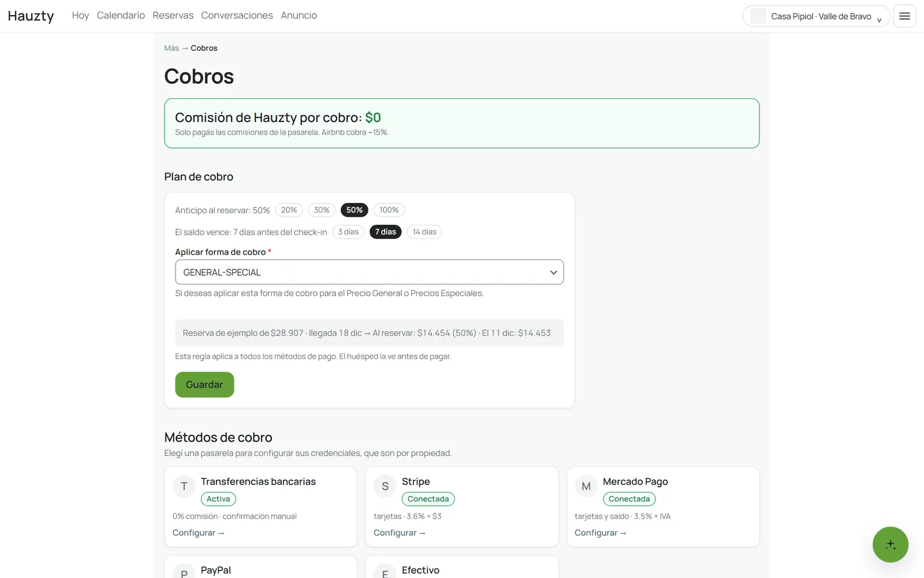
Task: Open the Reservas section
Action: (173, 16)
